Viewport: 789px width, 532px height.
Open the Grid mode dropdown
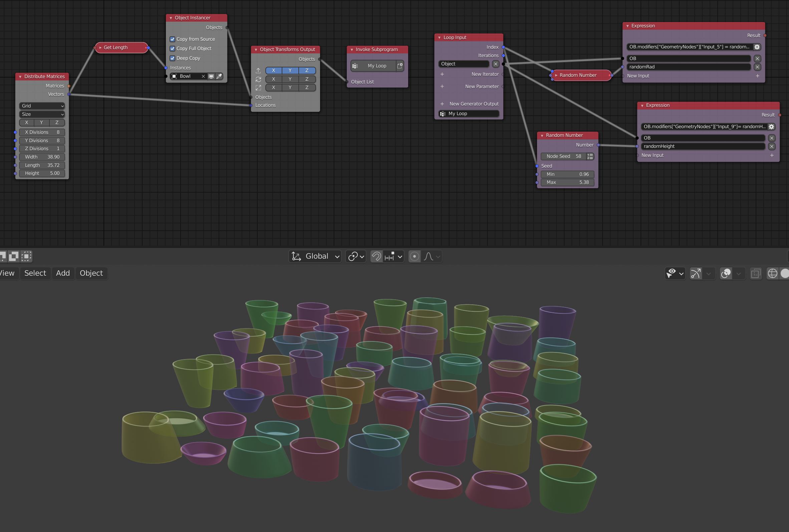coord(42,106)
